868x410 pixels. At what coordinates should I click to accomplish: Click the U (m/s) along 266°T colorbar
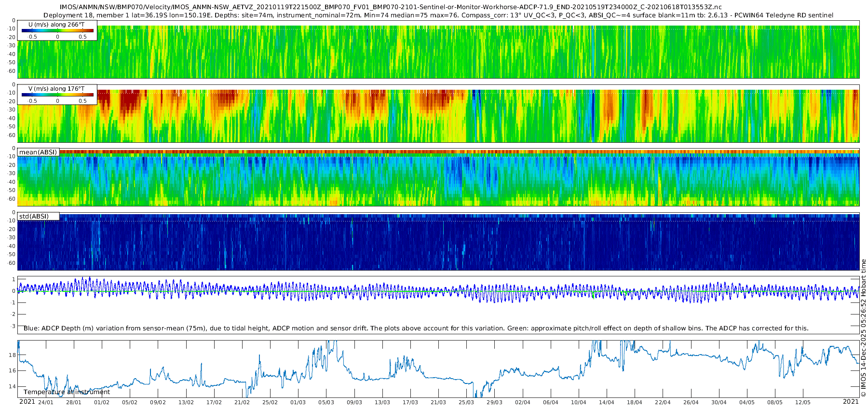[x=57, y=30]
